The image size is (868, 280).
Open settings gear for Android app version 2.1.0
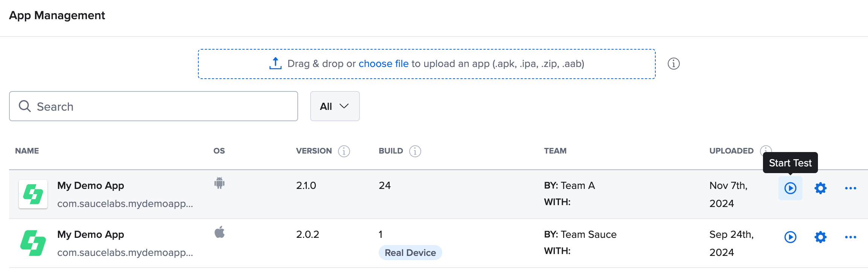coord(820,188)
